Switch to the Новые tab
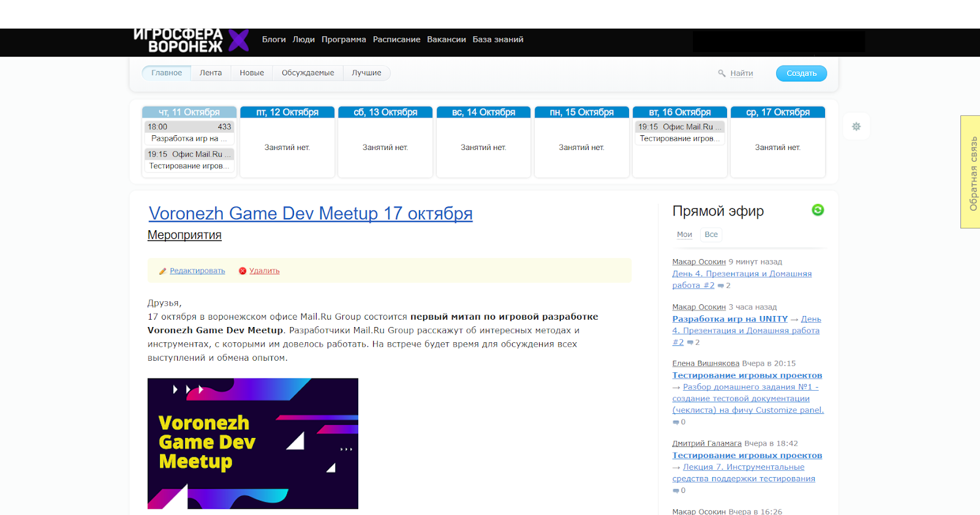 [252, 73]
